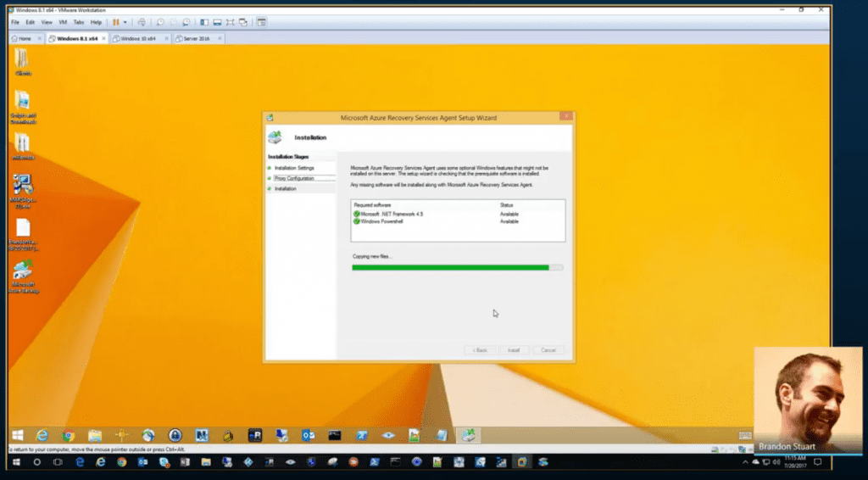Open Internet Explorer in the VM taskbar
The height and width of the screenshot is (480, 868).
pos(42,435)
